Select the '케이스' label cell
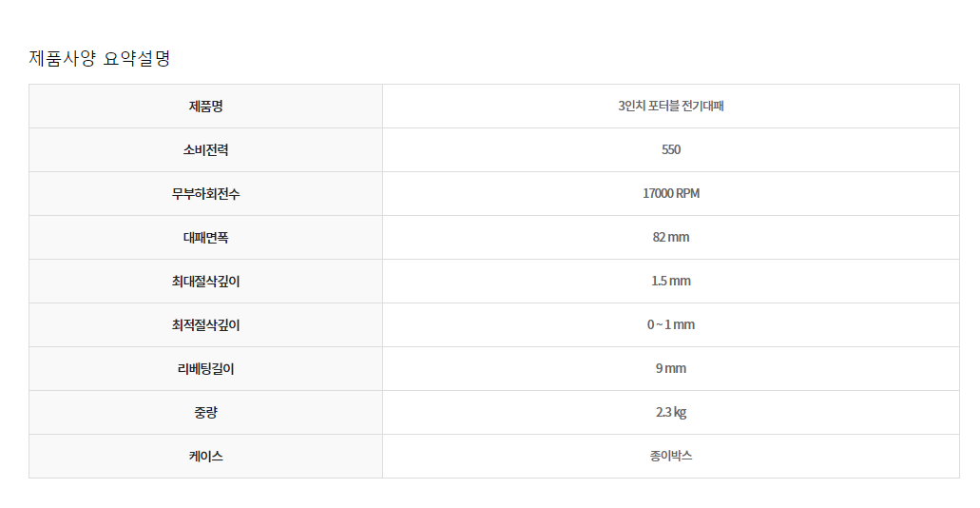The width and height of the screenshot is (980, 508). 205,457
